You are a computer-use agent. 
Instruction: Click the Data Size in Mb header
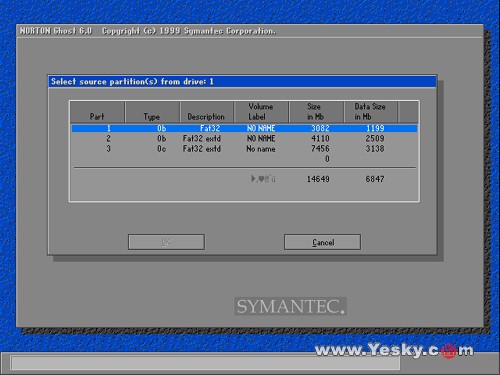click(x=370, y=112)
